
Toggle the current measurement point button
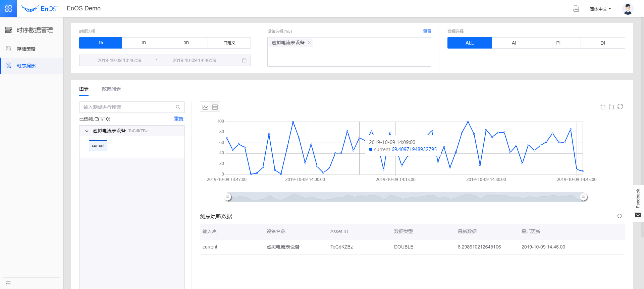(x=98, y=146)
